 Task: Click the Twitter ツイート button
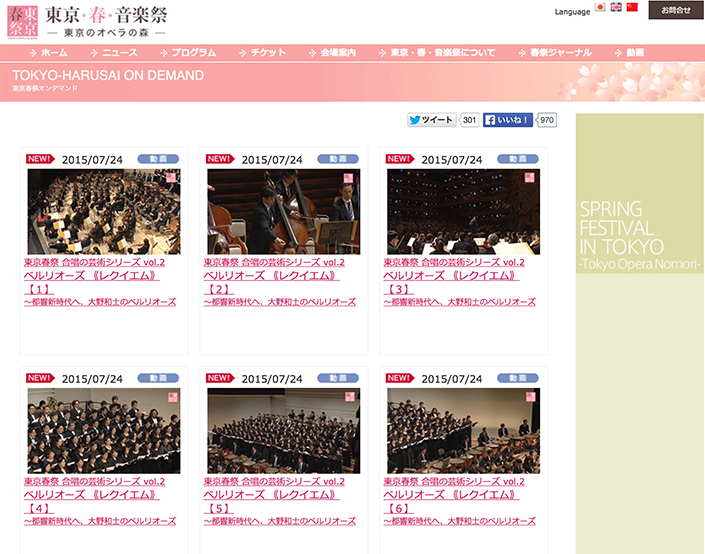[x=432, y=120]
